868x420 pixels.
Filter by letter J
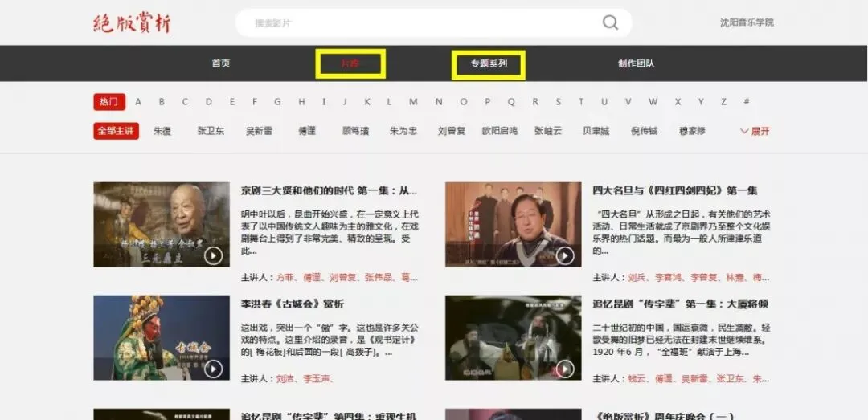pos(344,102)
